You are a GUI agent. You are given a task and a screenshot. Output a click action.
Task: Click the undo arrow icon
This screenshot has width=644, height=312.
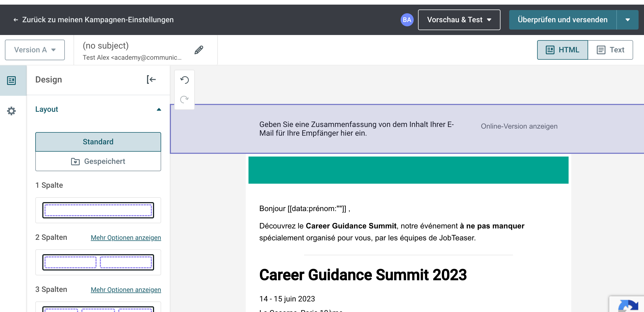184,80
